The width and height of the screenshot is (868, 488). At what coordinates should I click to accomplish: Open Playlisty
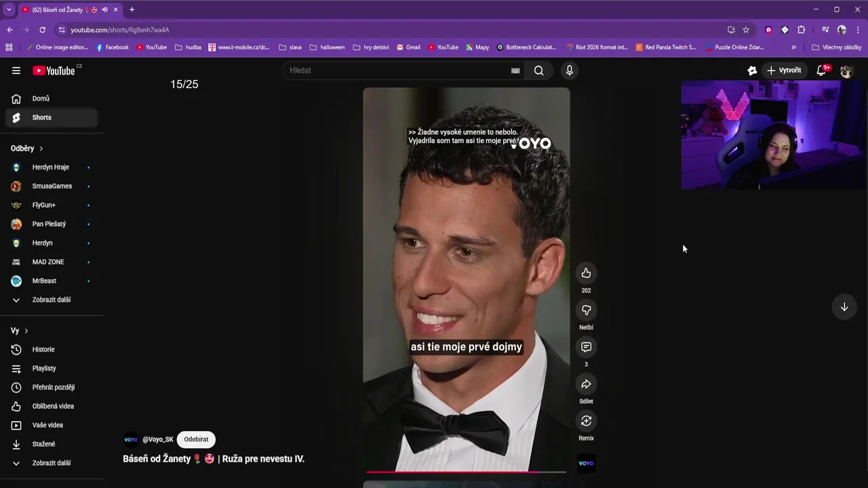[x=52, y=369]
